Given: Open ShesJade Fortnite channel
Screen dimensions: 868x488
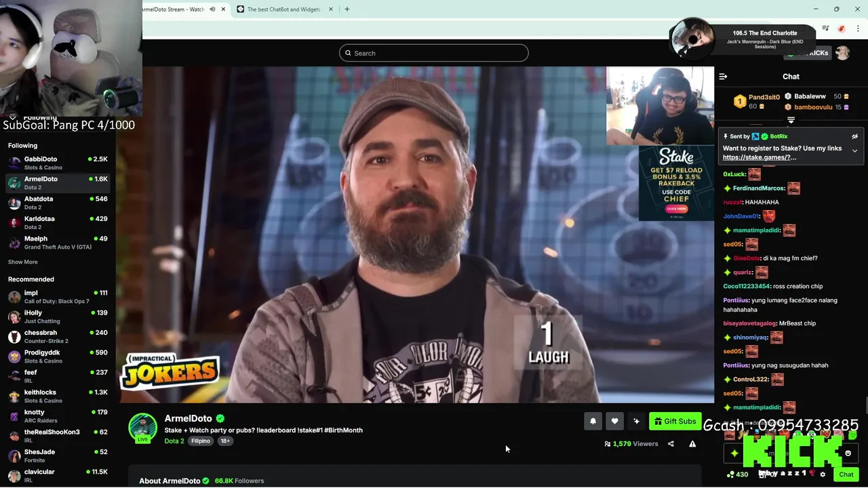Looking at the screenshot, I should coord(58,456).
